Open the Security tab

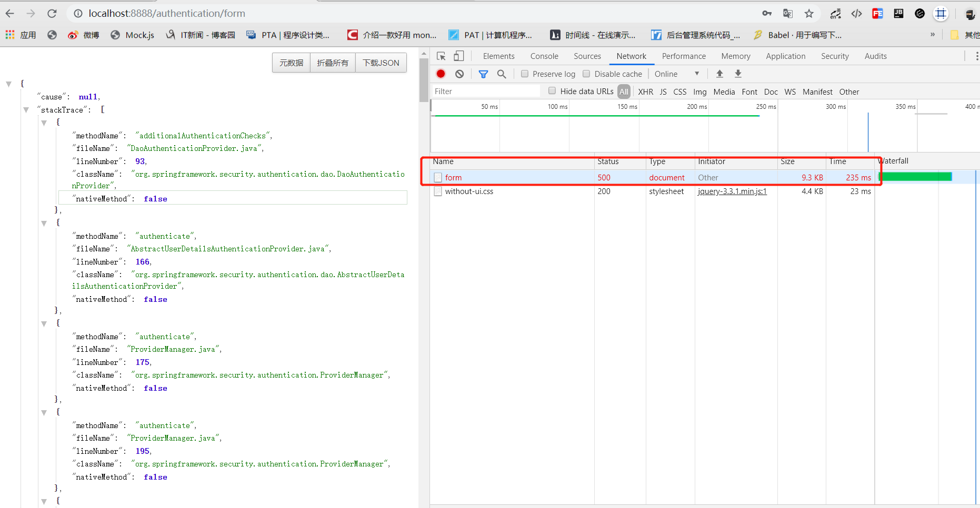click(x=835, y=56)
